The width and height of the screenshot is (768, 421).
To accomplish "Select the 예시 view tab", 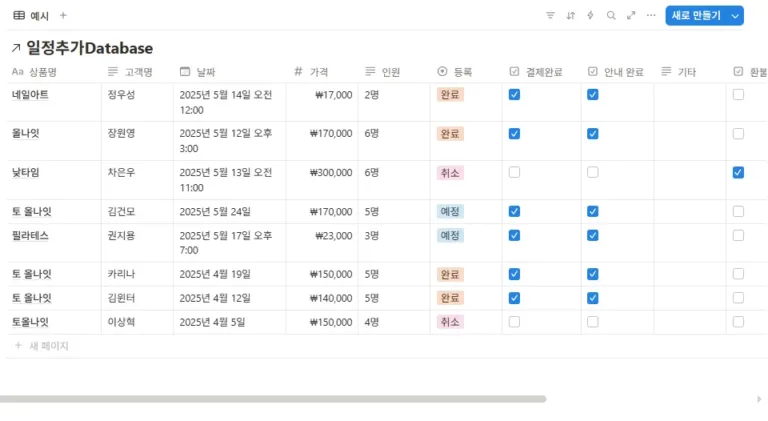I will 31,16.
